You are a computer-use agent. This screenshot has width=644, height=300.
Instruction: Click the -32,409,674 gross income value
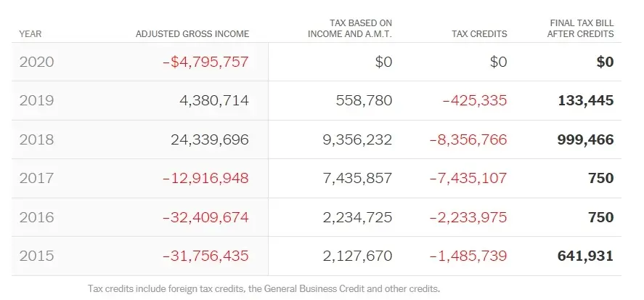click(x=205, y=217)
